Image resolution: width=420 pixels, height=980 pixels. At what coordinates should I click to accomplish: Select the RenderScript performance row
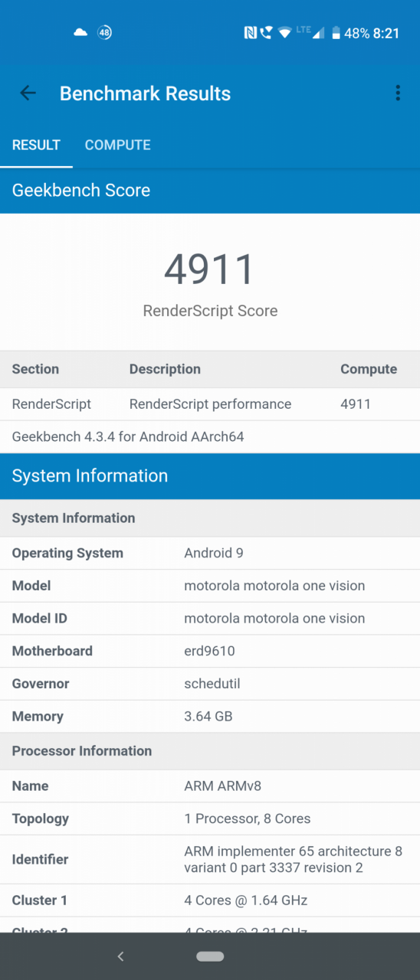(x=210, y=404)
